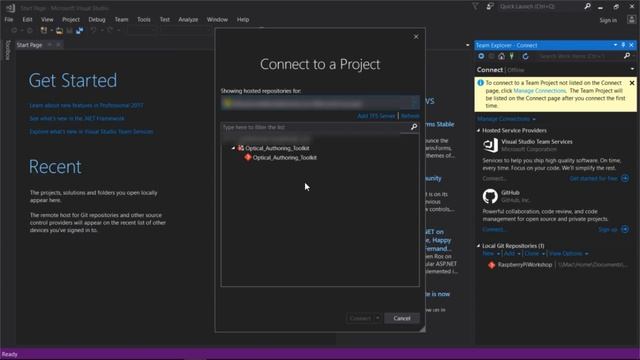The image size is (640, 360).
Task: Dismiss the yellow info notification
Action: click(632, 83)
